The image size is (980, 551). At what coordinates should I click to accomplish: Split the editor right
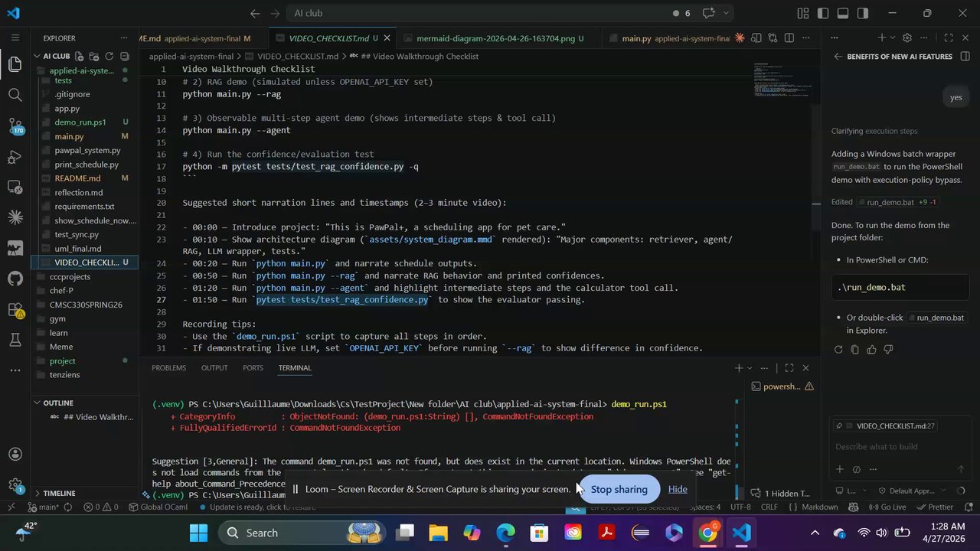[x=789, y=37]
